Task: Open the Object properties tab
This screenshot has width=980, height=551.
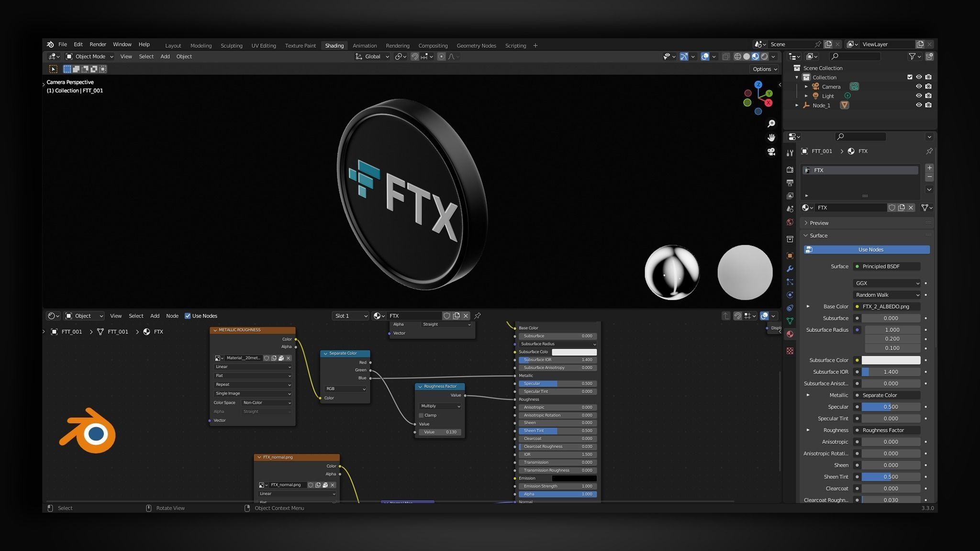Action: click(790, 256)
